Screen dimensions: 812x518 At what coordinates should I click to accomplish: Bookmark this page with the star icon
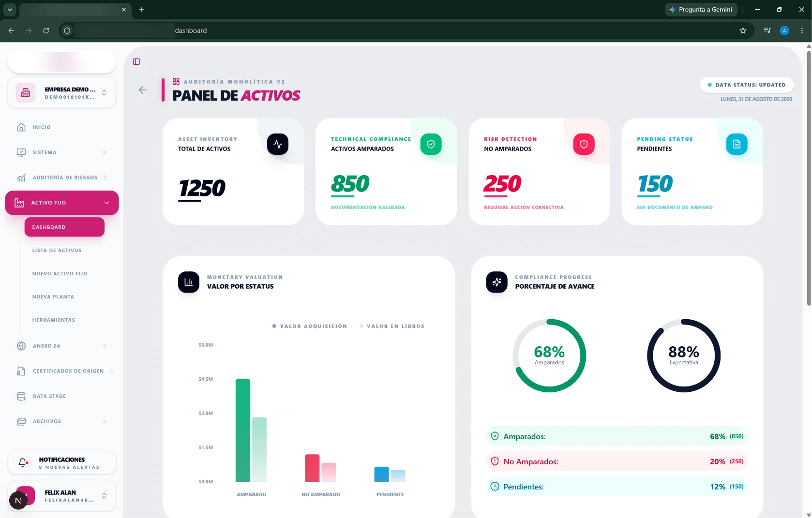click(x=743, y=30)
